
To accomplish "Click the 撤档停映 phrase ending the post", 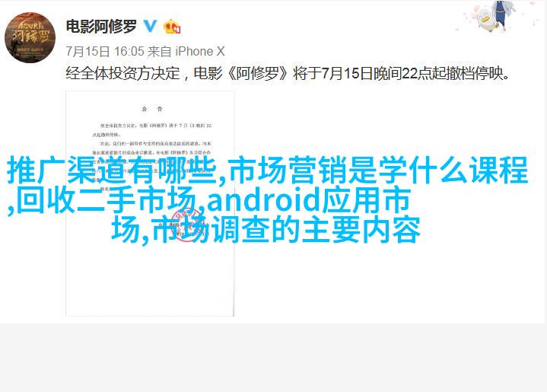I will (x=474, y=73).
